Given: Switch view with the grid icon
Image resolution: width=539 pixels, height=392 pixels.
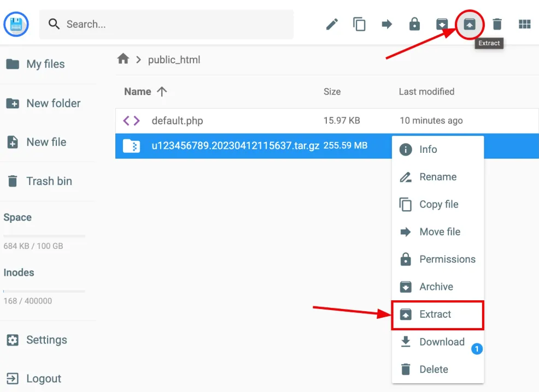Looking at the screenshot, I should [x=525, y=25].
